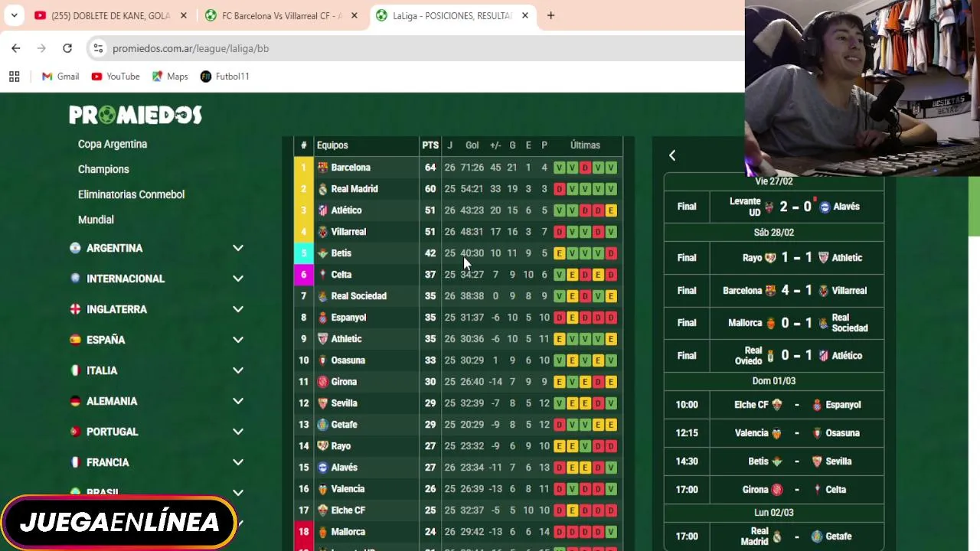
Task: Open Mallorca row in standings
Action: (x=458, y=532)
